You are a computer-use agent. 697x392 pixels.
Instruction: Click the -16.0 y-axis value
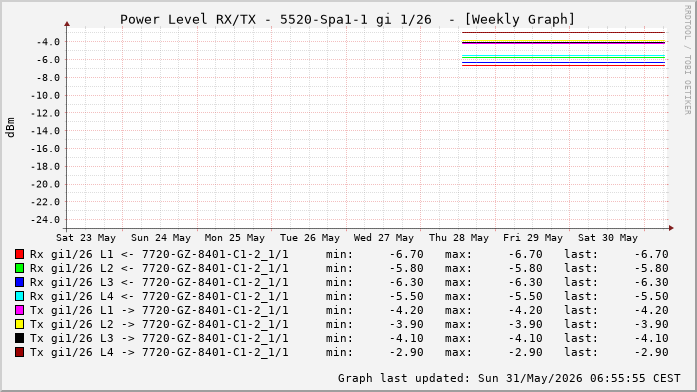[x=45, y=149]
